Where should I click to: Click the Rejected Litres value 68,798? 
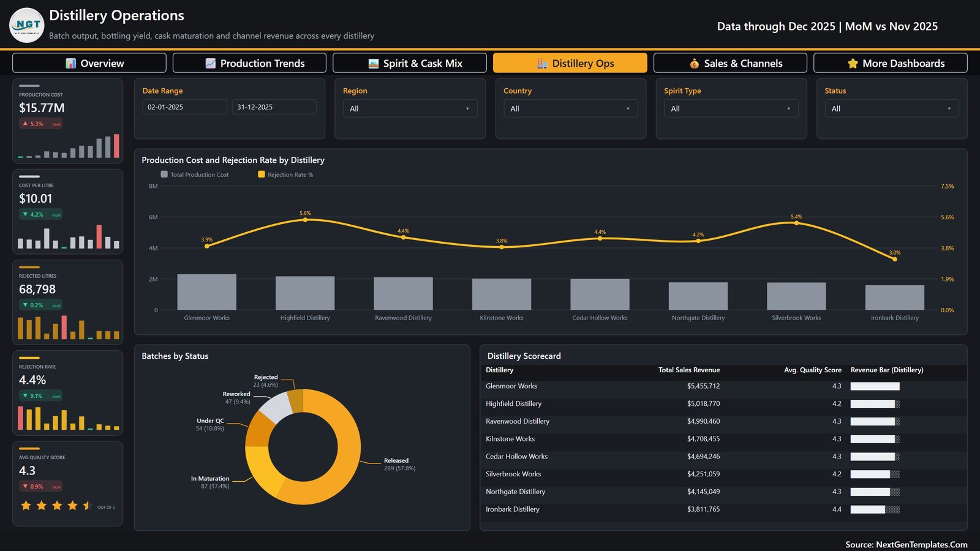click(x=37, y=289)
